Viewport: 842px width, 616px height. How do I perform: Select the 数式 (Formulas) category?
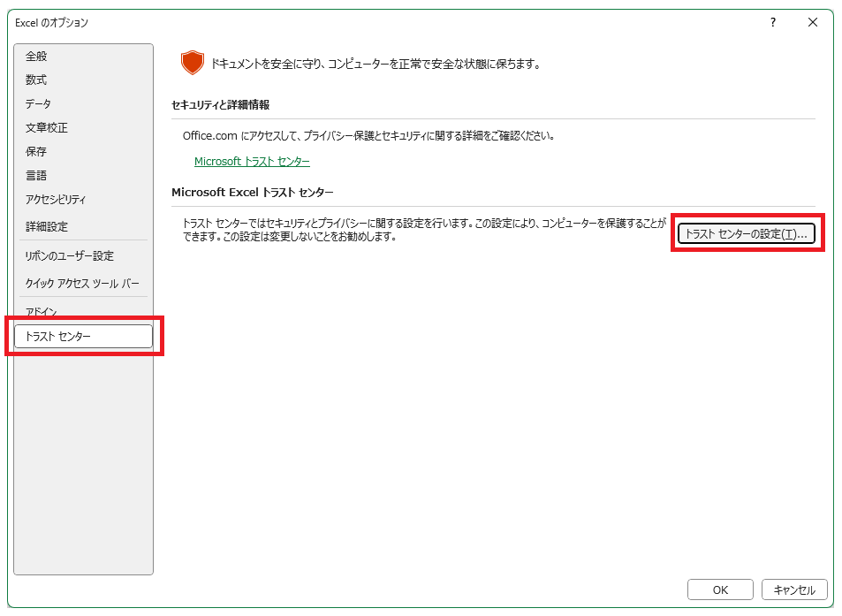(37, 80)
